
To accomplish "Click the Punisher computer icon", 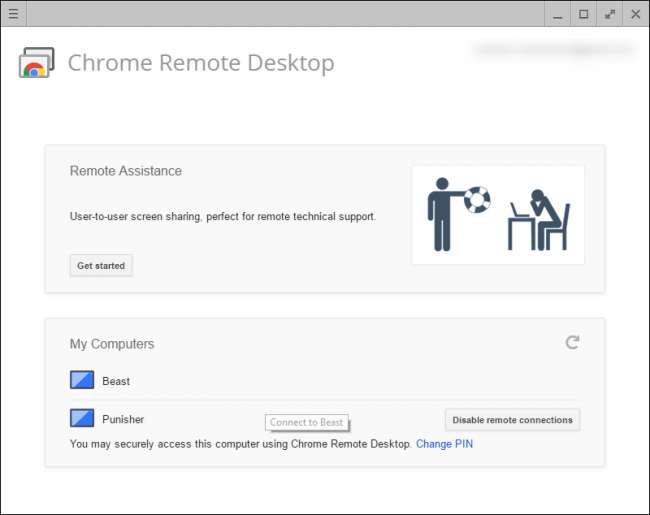I will (82, 418).
